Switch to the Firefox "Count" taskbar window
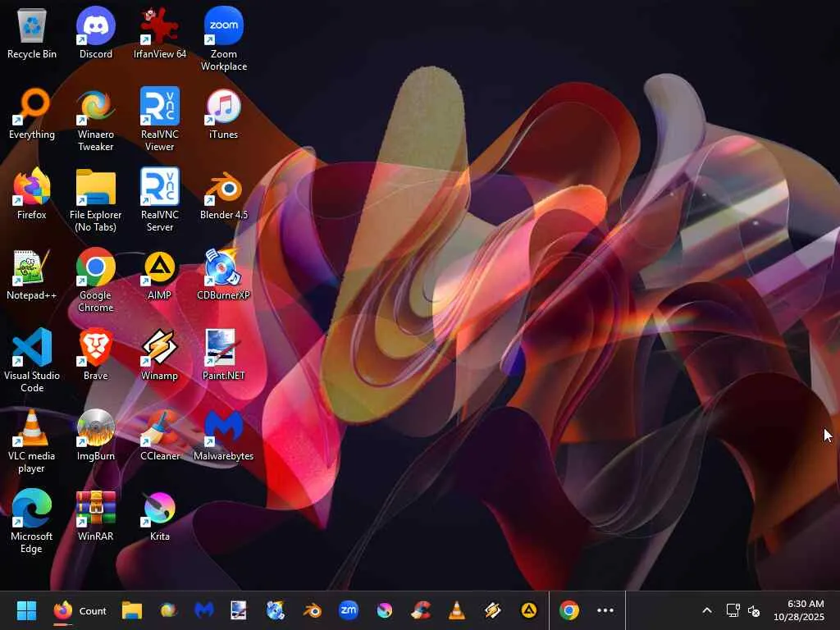 [x=80, y=610]
